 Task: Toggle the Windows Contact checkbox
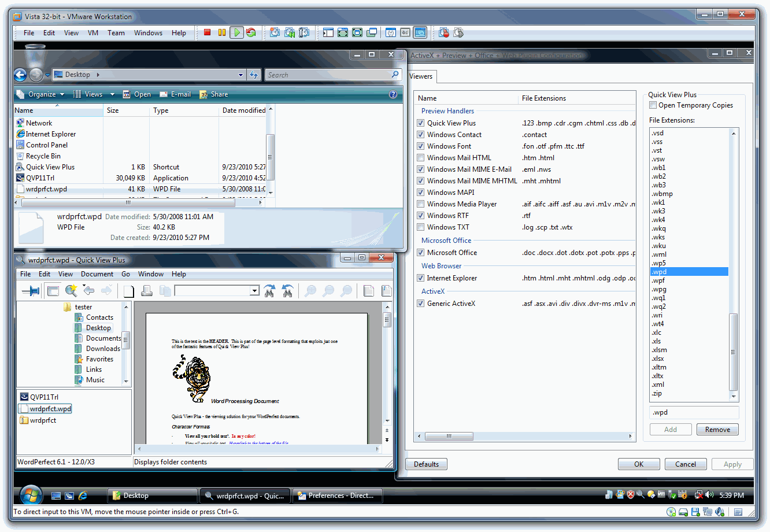coord(421,135)
